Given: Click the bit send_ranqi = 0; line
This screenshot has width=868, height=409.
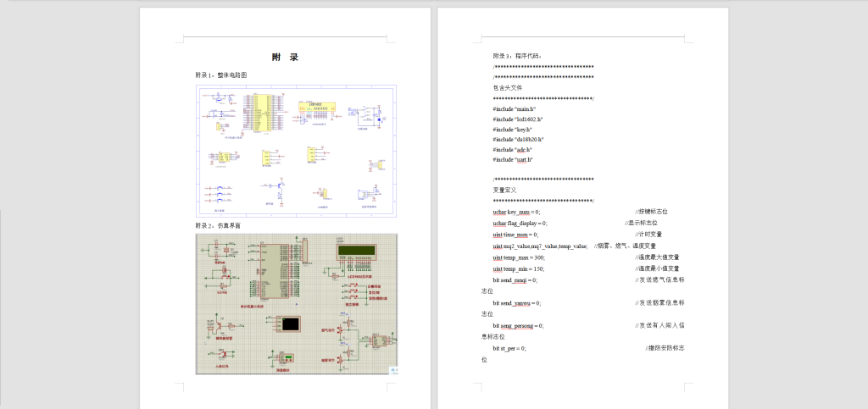Looking at the screenshot, I should click(515, 280).
